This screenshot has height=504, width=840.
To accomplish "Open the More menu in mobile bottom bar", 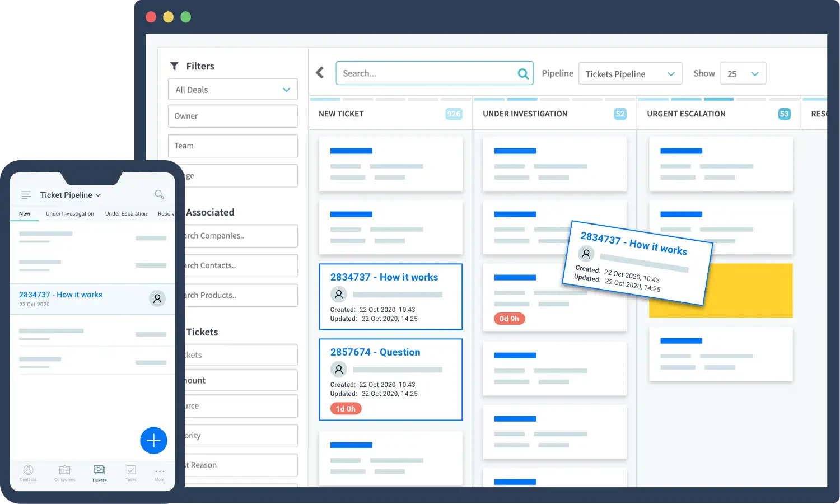I will click(160, 474).
